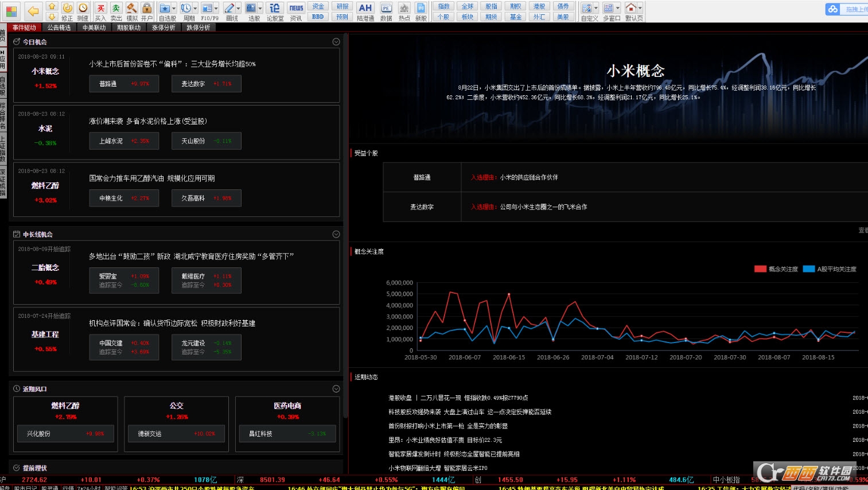Click the 资金 toolbar button
868x490 pixels.
(x=318, y=6)
